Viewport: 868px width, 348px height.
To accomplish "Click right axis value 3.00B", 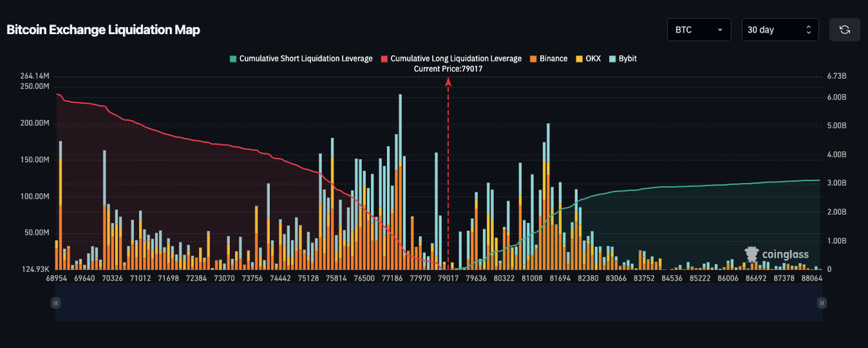I will 836,183.
